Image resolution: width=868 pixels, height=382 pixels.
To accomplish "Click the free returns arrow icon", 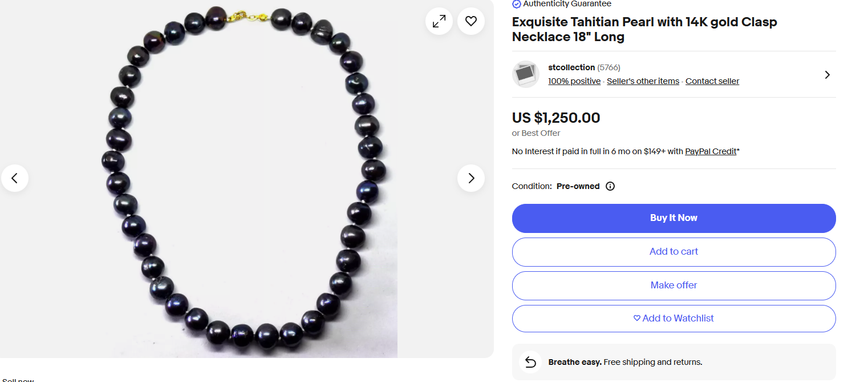I will 530,362.
